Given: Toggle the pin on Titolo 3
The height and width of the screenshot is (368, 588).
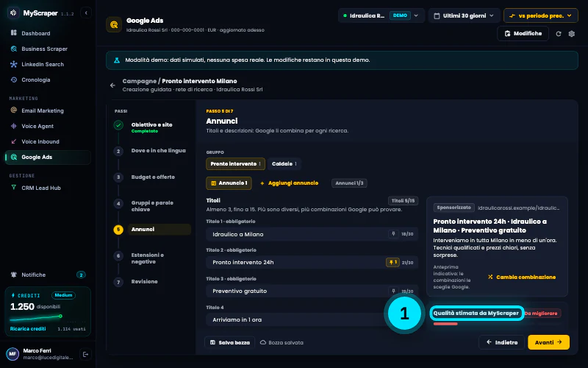Looking at the screenshot, I should [x=393, y=291].
